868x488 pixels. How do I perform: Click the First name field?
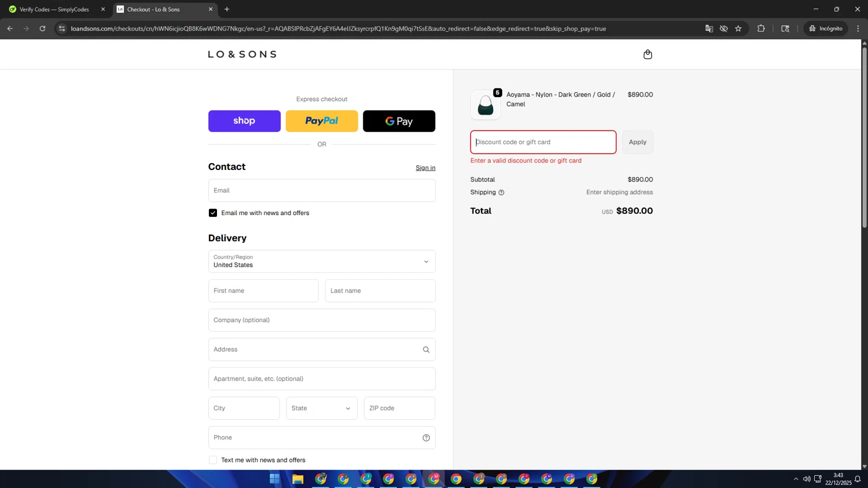click(263, 291)
